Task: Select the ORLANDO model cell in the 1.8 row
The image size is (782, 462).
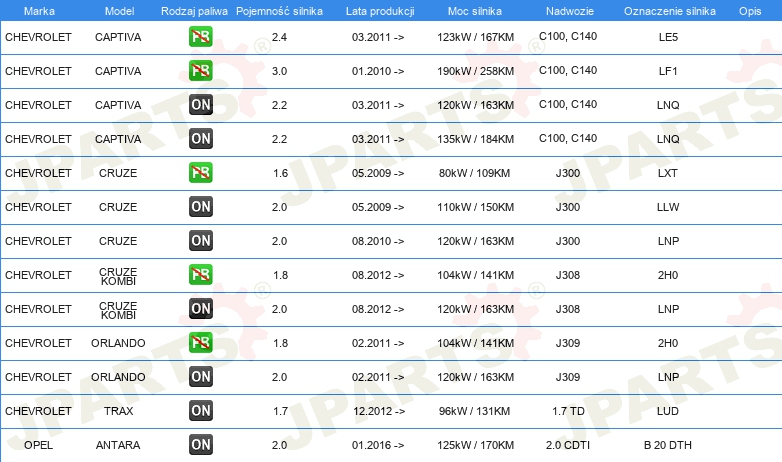Action: pyautogui.click(x=118, y=343)
